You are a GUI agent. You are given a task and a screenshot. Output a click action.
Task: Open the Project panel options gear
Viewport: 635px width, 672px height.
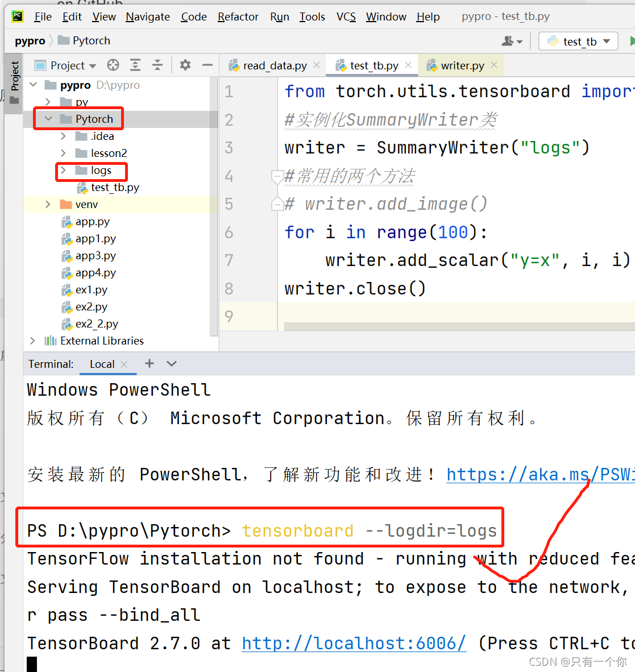185,65
